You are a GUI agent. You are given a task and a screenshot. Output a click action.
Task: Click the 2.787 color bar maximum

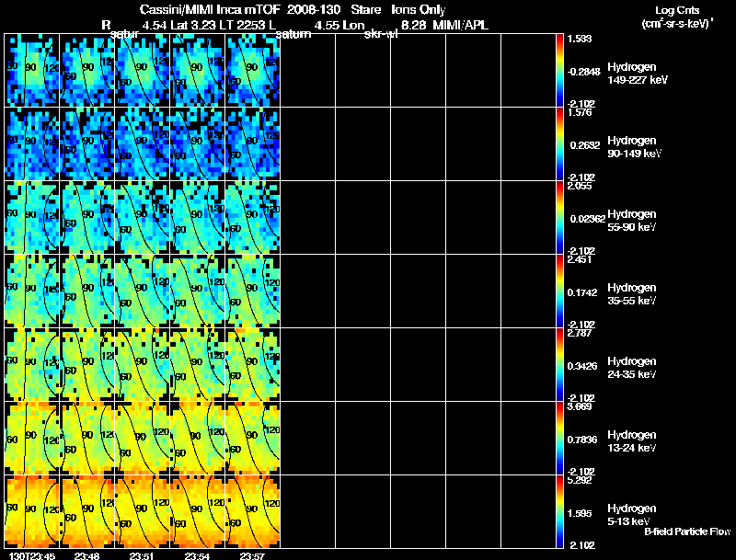[580, 333]
